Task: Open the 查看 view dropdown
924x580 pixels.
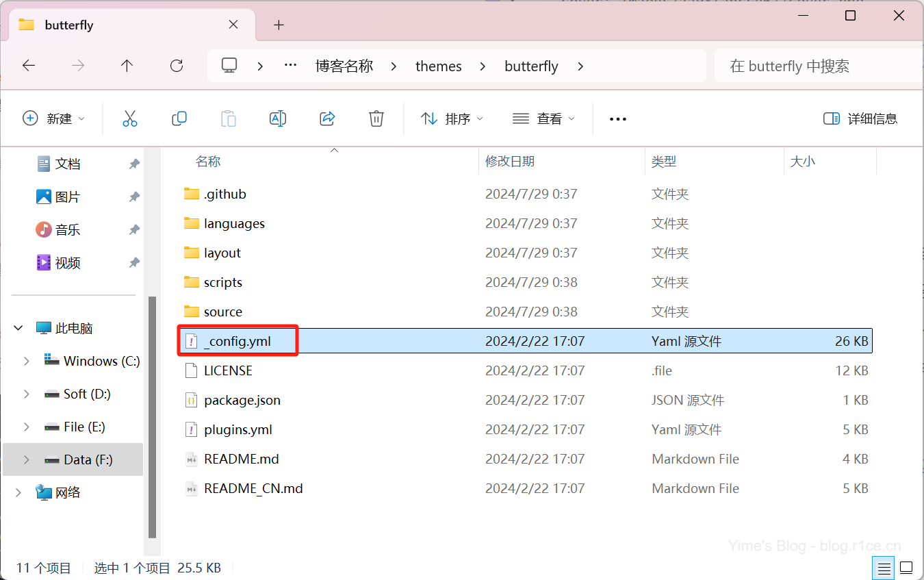Action: pos(543,118)
